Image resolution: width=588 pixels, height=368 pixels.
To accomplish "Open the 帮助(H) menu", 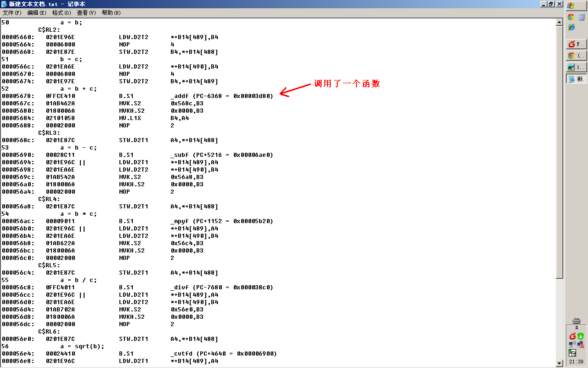I will tap(111, 13).
